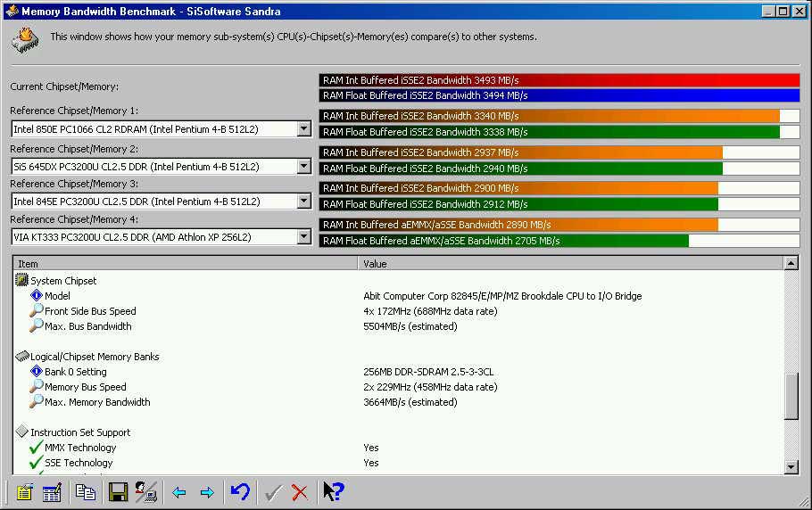Click the notepad options icon in bottom toolbar
Screen dimensions: 812x510
tap(24, 492)
